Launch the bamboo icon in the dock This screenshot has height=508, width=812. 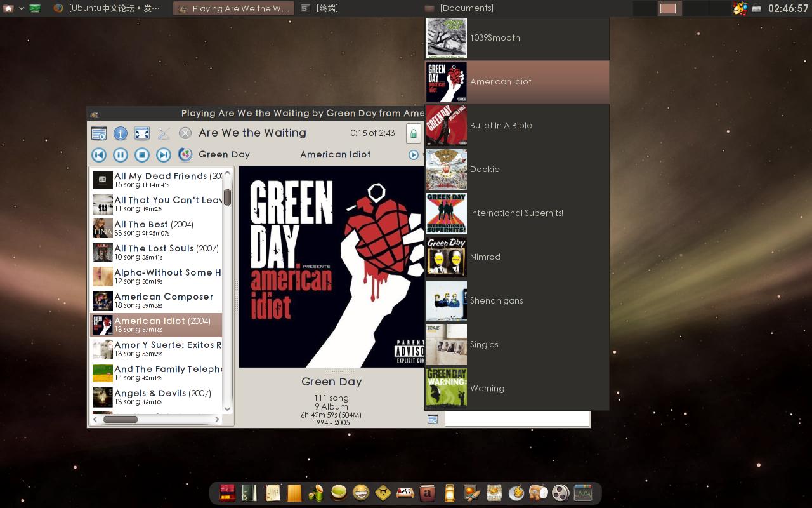pos(317,493)
